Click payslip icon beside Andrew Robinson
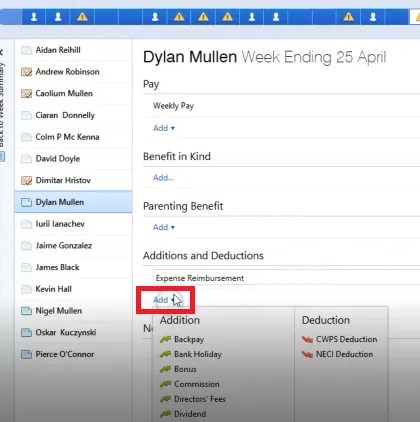 [26, 72]
